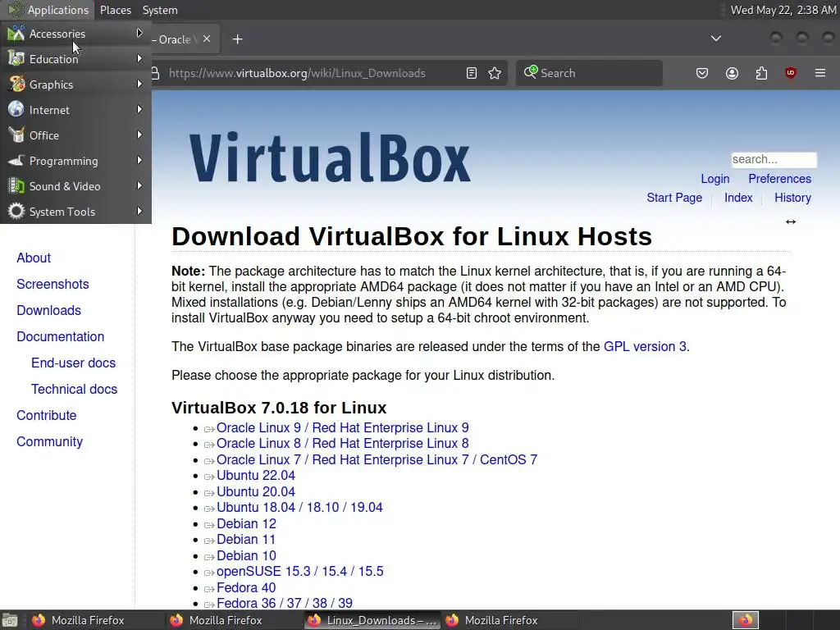The height and width of the screenshot is (630, 840).
Task: Click the search engine icon in Search box
Action: point(530,72)
